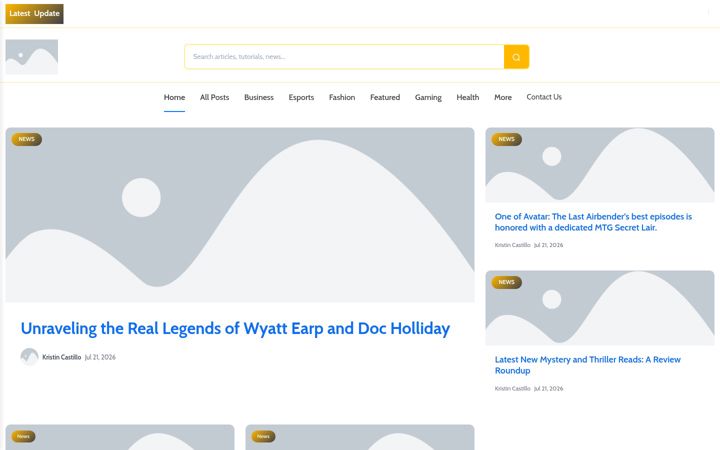
Task: Click the yellow search magnifier button
Action: click(516, 57)
